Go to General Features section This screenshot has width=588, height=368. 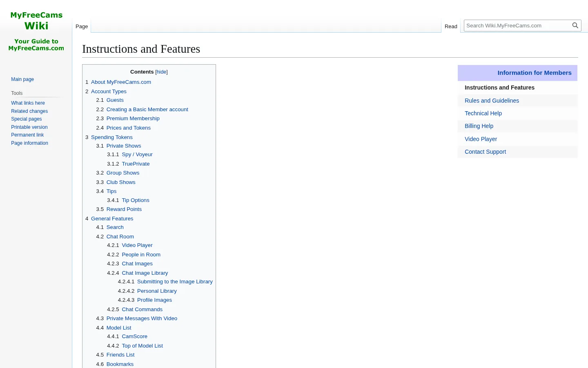tap(112, 219)
